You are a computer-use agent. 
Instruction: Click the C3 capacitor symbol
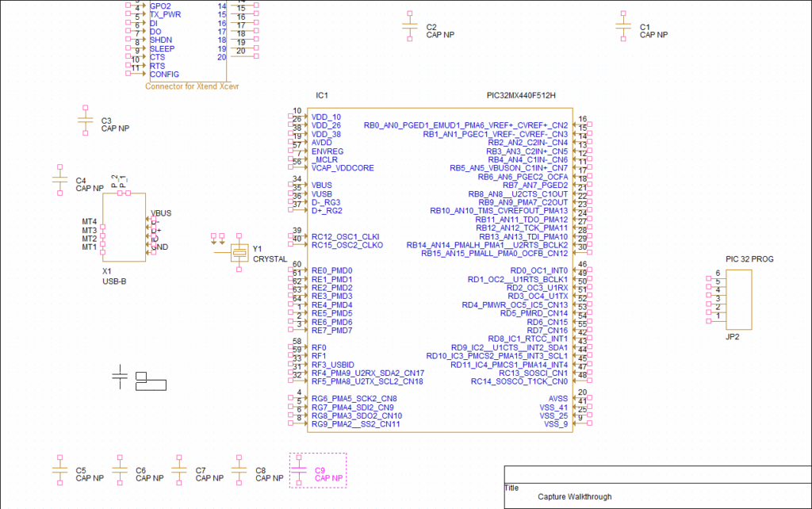point(85,121)
